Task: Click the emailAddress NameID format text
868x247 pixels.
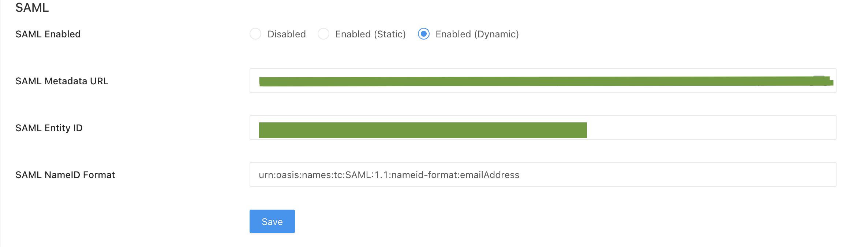Action: coord(389,174)
